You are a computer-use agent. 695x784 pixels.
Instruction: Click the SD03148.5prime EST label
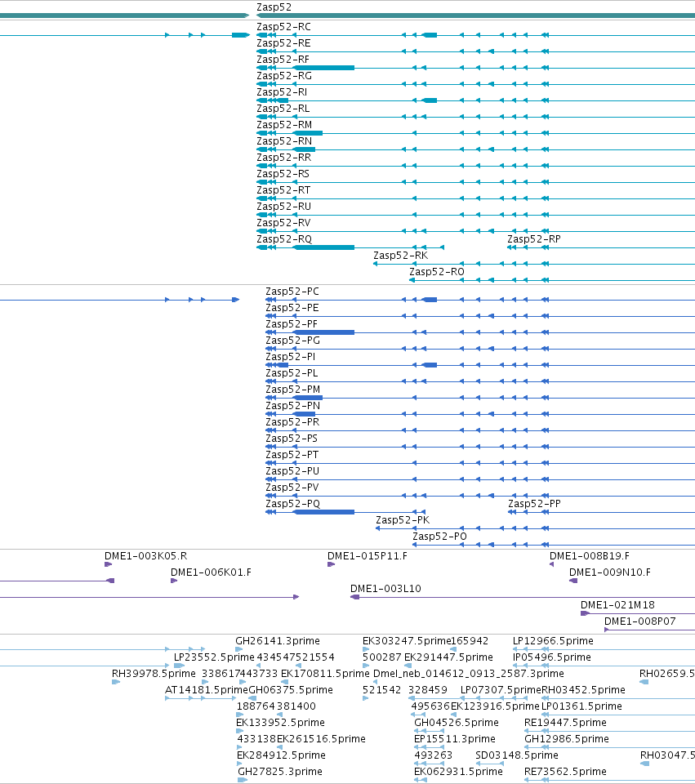(517, 755)
